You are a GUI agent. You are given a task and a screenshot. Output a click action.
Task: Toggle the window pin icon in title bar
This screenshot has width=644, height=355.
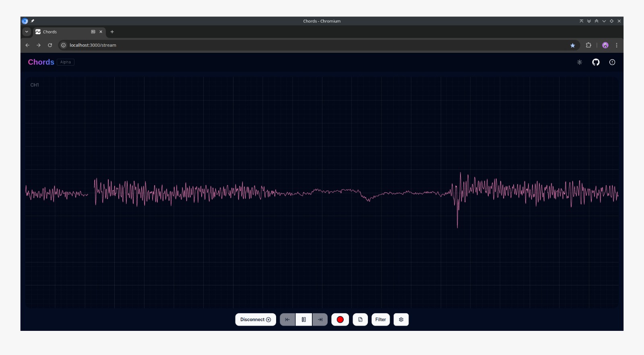pos(33,21)
